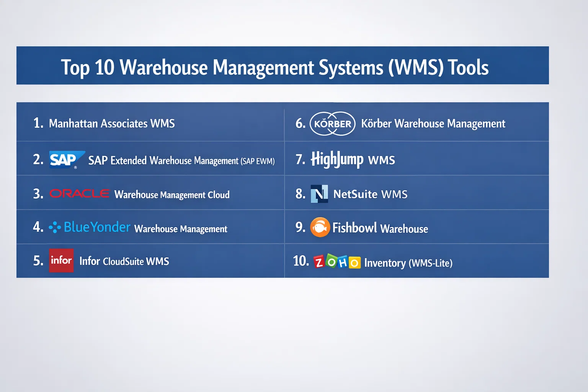Click Körber Warehouse Management text

point(433,124)
